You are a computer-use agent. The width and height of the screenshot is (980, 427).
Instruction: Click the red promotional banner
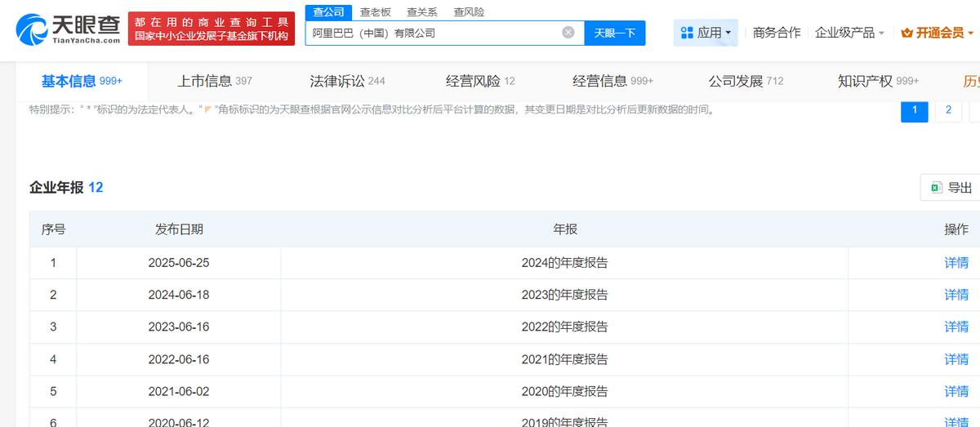[211, 29]
